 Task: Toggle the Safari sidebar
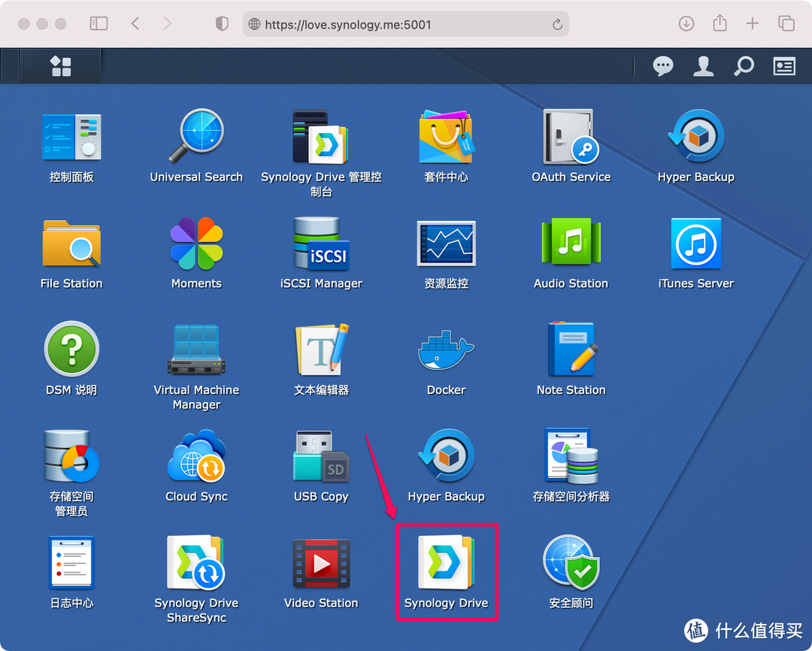click(x=98, y=24)
